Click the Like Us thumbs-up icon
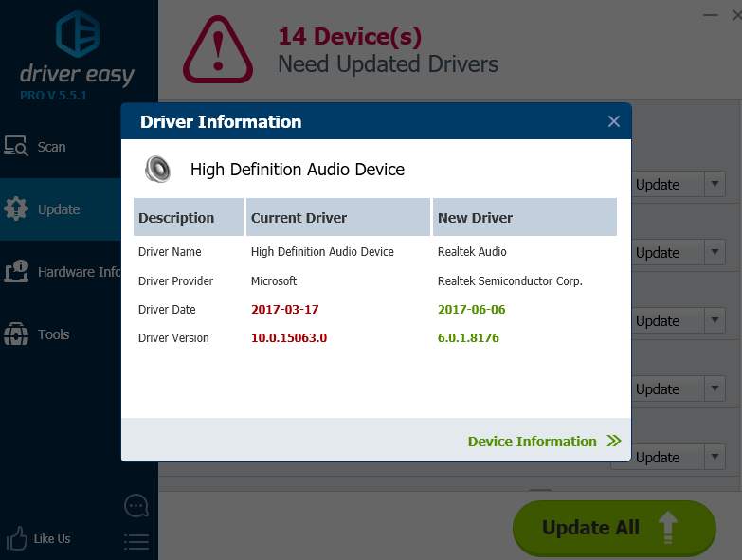Viewport: 742px width, 560px height. pyautogui.click(x=16, y=538)
